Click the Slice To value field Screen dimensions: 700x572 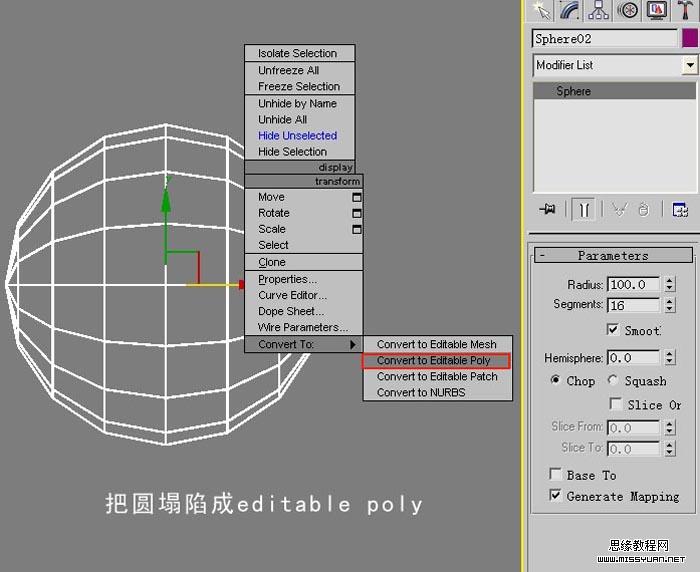[x=633, y=448]
